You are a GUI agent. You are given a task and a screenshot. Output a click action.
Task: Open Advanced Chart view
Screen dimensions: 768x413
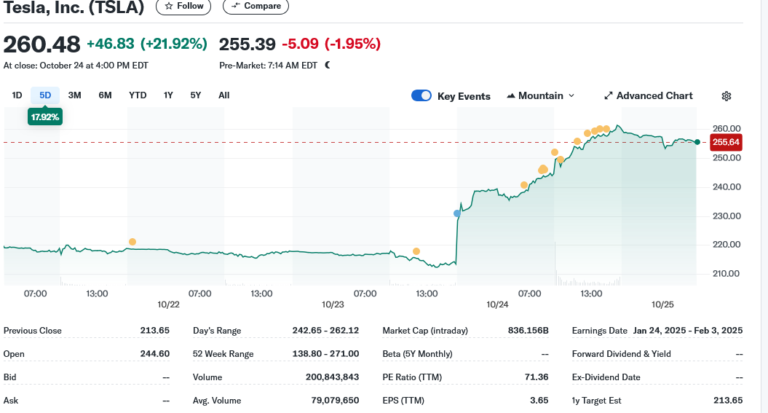(648, 96)
